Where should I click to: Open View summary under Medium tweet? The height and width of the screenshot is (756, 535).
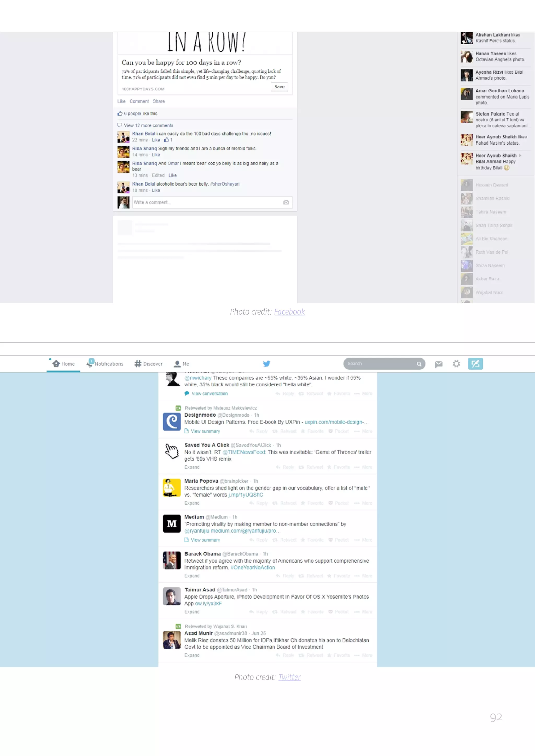click(205, 540)
